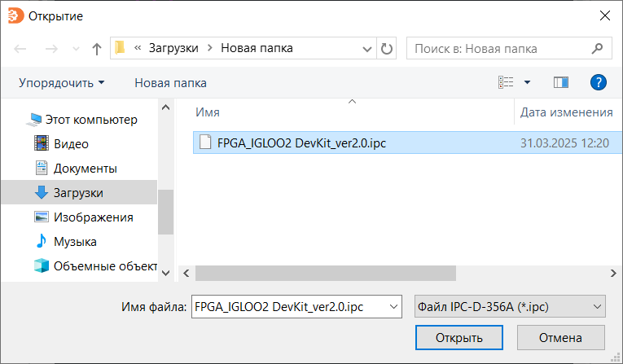The image size is (623, 364).
Task: Click the sidebar vertical scrollbar thumb
Action: [165, 212]
